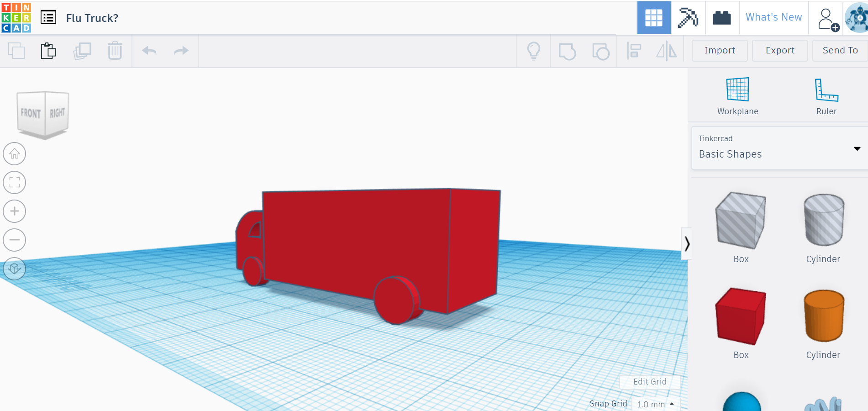Click the FRONT face of view cube
This screenshot has height=411, width=868.
[31, 113]
